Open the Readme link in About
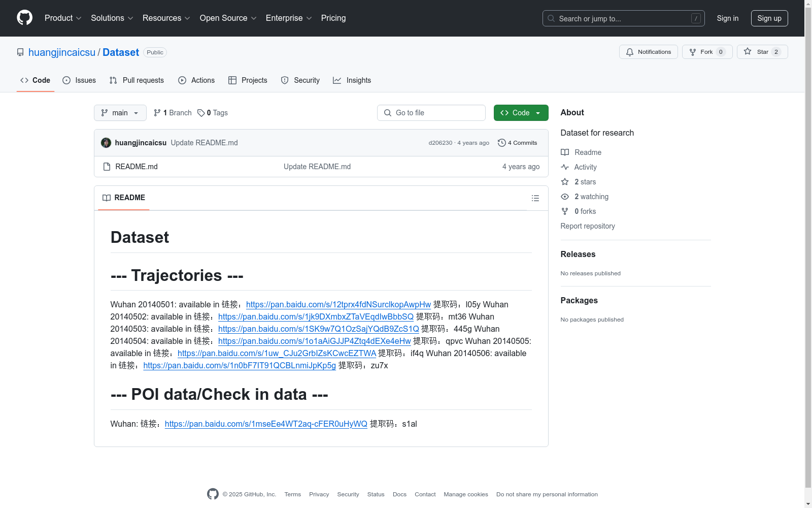Viewport: 812px width, 508px height. (581, 152)
